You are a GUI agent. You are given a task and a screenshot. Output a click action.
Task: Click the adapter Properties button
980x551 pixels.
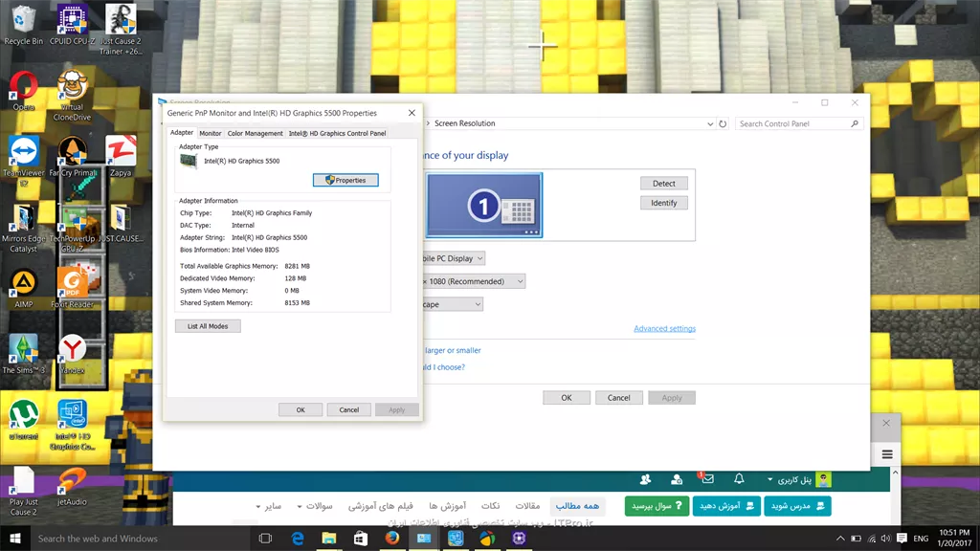(x=345, y=180)
